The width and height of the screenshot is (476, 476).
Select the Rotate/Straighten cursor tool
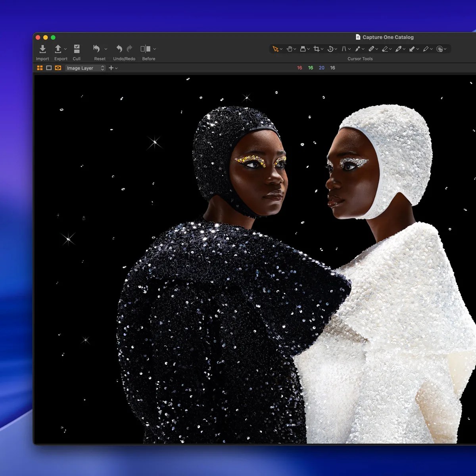coord(330,49)
